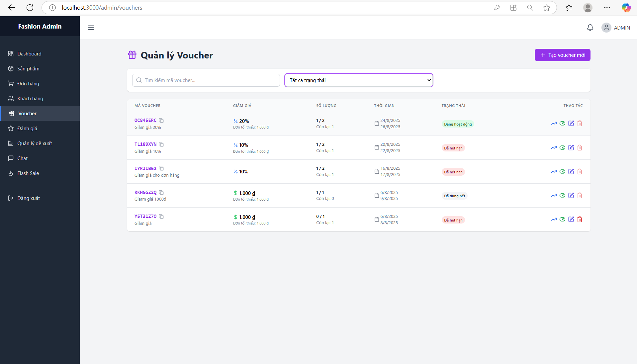Viewport: 637px width, 364px height.
Task: Delete the RKHGGZ2Q voucher
Action: coord(580,196)
